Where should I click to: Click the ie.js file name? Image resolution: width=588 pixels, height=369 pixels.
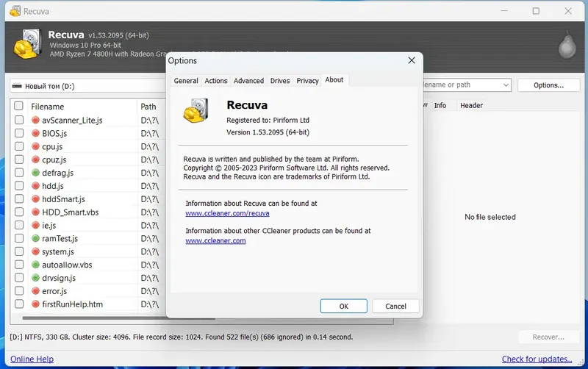49,225
